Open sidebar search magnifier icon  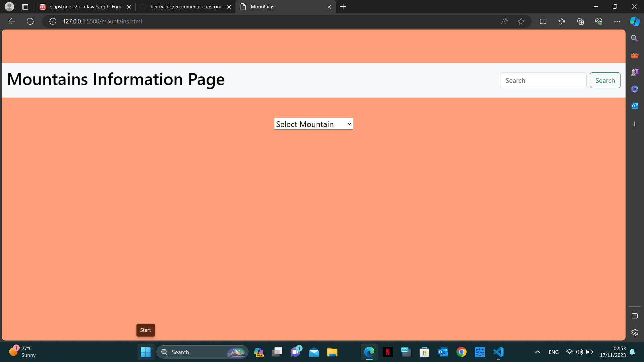(634, 39)
